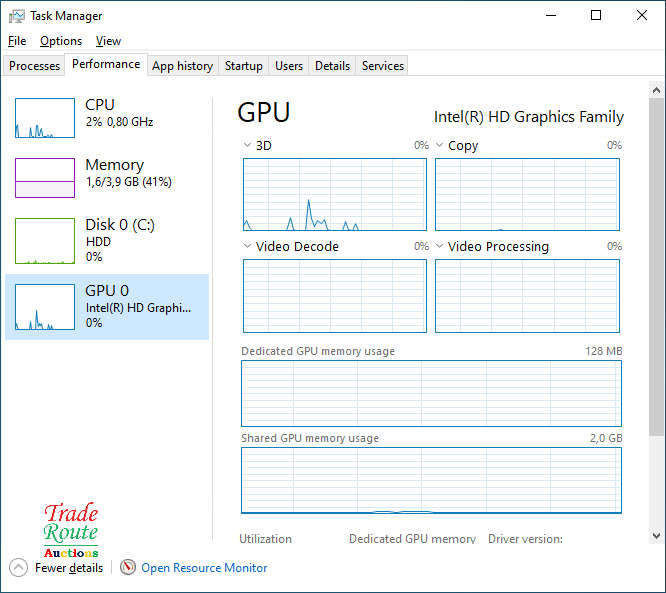Screen dimensions: 666x593
Task: Click the Fewer details chevron icon
Action: click(x=18, y=567)
